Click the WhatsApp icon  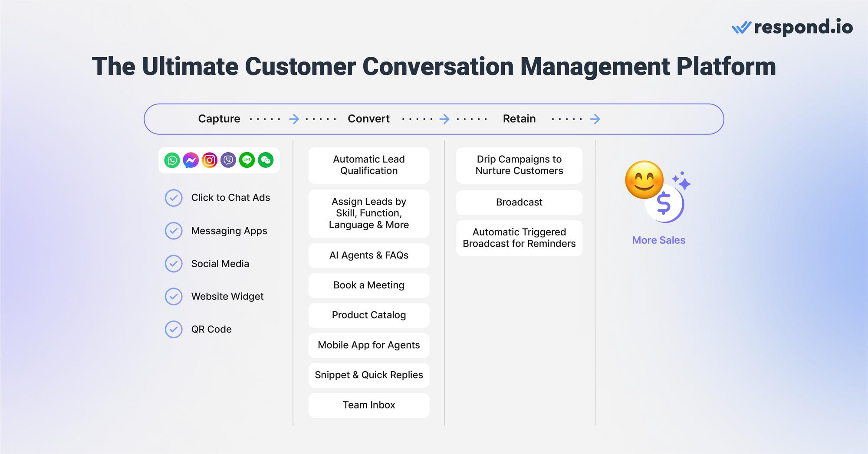[172, 160]
